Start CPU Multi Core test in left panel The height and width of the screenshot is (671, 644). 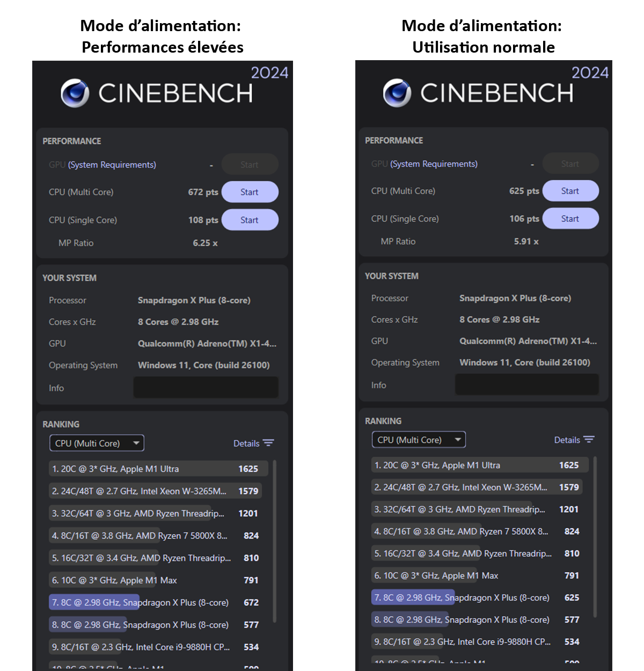(x=250, y=192)
